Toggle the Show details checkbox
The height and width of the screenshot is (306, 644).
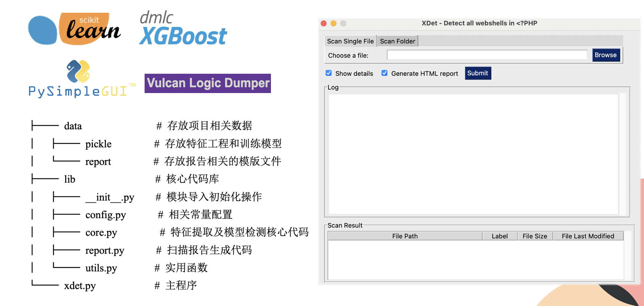tap(329, 73)
